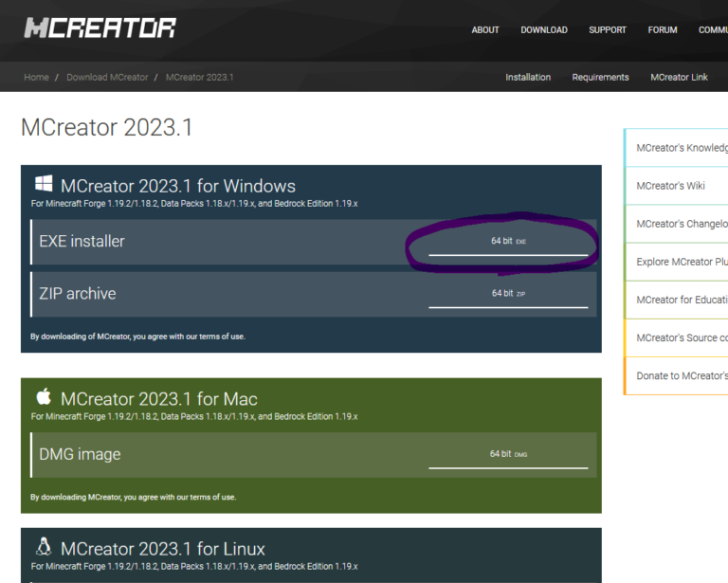The image size is (728, 583).
Task: Open MCreator's Wiki sidebar link
Action: [x=671, y=186]
